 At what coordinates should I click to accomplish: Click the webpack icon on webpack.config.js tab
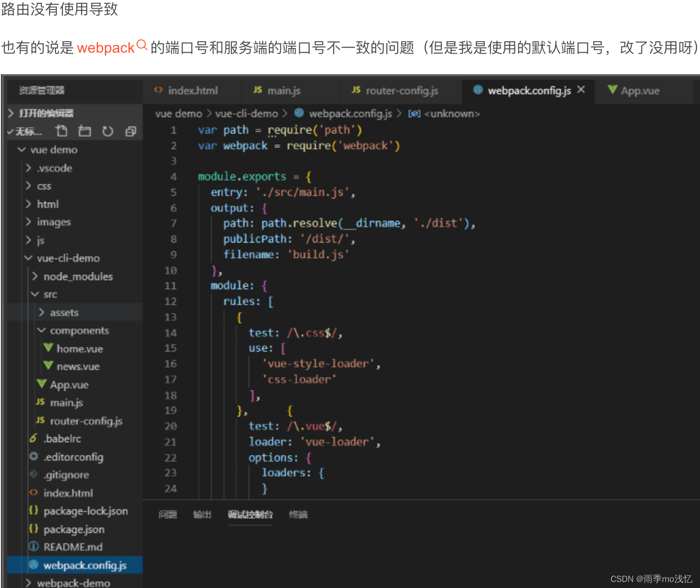(x=478, y=91)
